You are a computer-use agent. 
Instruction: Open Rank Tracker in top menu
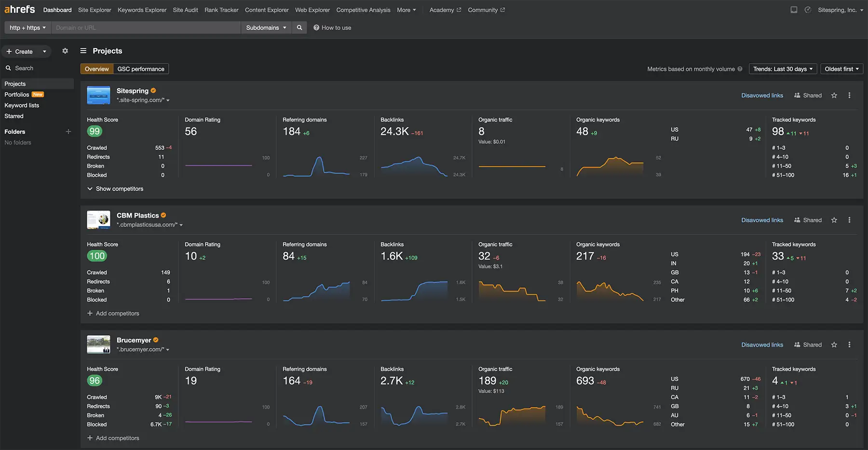tap(221, 10)
